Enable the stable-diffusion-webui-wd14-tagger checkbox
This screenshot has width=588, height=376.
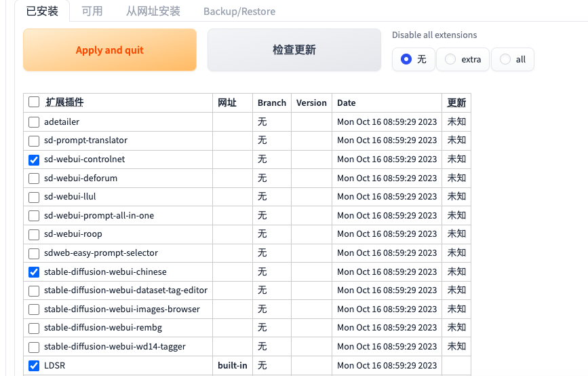[x=34, y=347]
